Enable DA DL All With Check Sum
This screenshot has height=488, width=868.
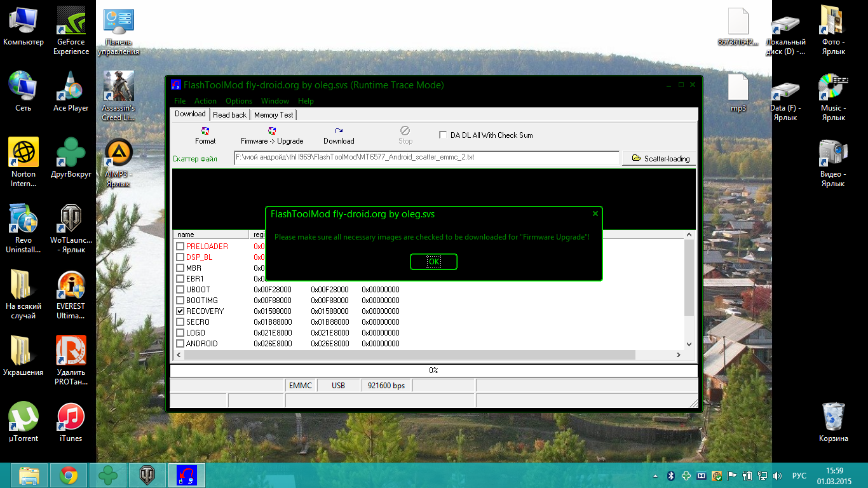tap(443, 135)
